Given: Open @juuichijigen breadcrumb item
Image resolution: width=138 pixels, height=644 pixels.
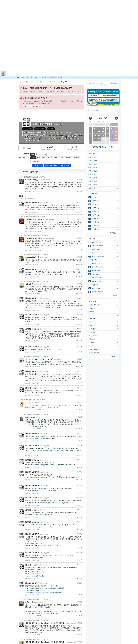Looking at the screenshot, I should (31, 82).
